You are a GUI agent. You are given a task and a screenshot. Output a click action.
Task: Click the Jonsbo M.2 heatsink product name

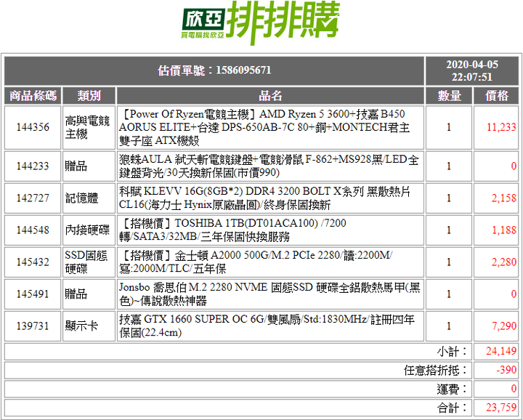pyautogui.click(x=269, y=294)
